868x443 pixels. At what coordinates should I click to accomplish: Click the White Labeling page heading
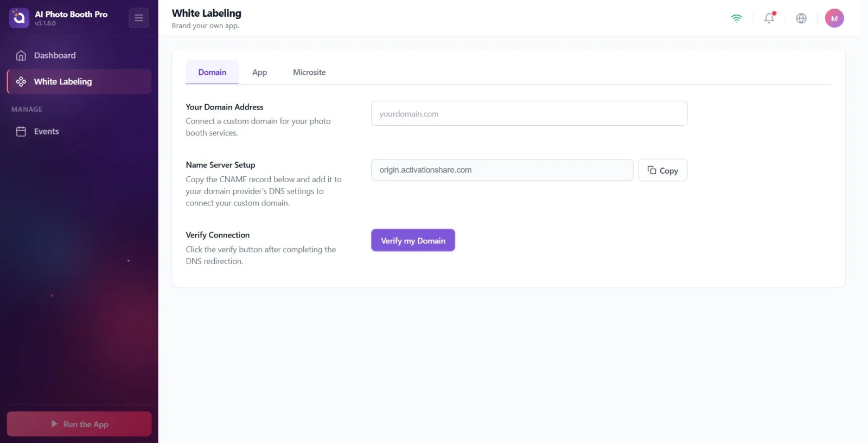(x=207, y=13)
